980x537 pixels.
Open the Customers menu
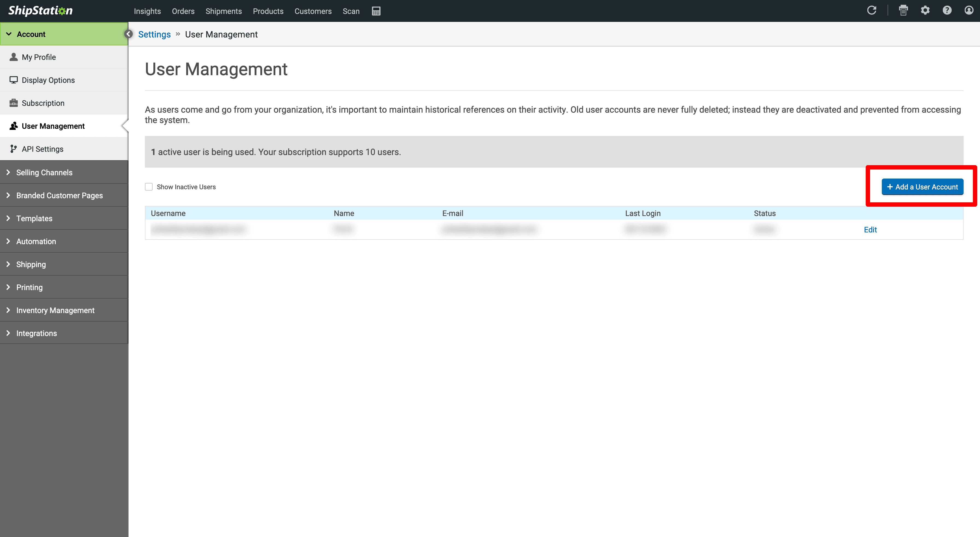pos(313,11)
